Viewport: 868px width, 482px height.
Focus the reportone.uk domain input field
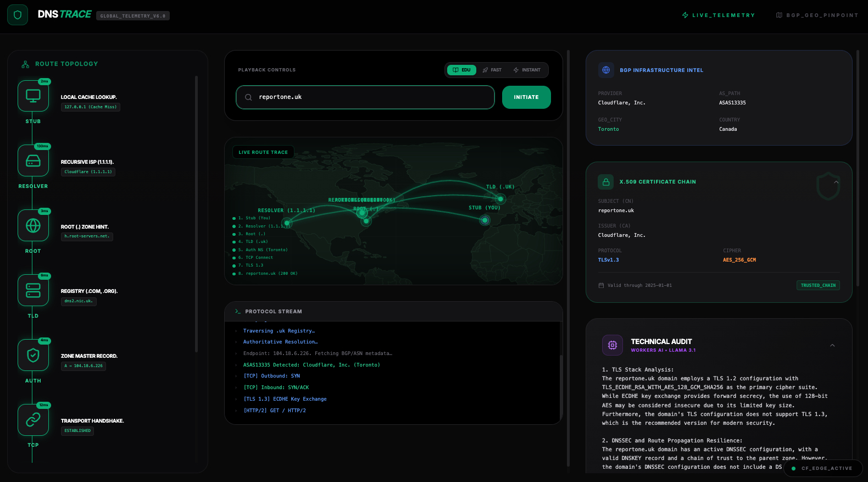pos(365,97)
